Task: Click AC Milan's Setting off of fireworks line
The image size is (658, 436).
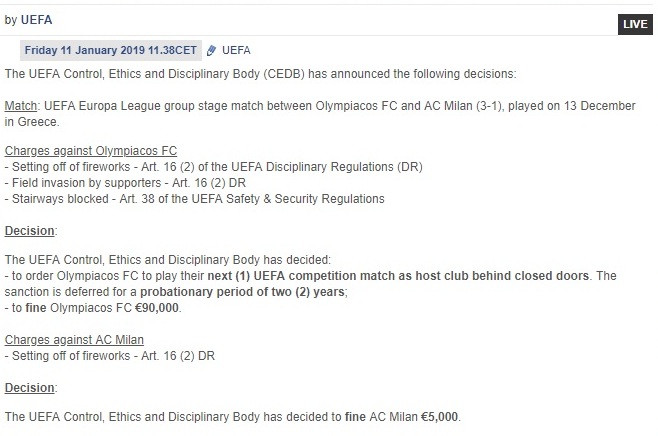Action: click(x=110, y=355)
